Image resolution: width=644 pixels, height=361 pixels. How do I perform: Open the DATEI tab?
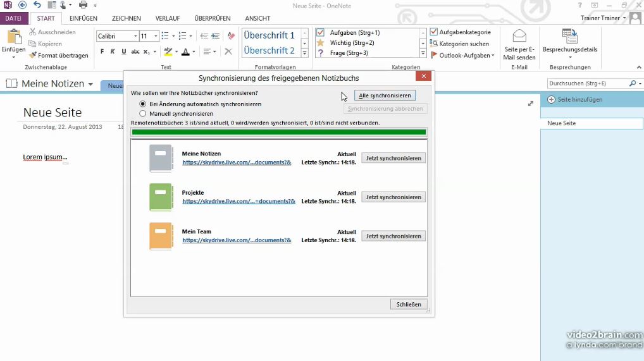pos(13,18)
